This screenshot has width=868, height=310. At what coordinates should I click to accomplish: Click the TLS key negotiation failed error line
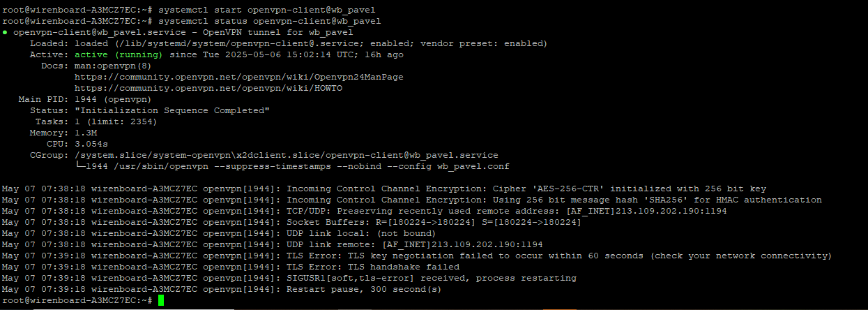tap(417, 256)
